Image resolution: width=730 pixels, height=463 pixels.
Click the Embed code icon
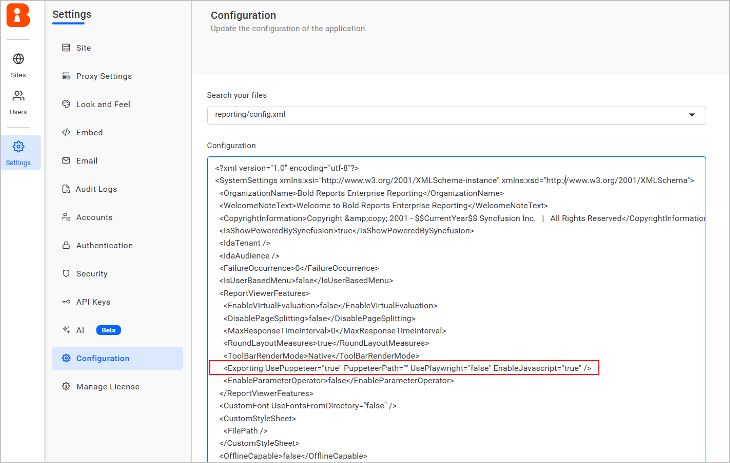point(66,132)
